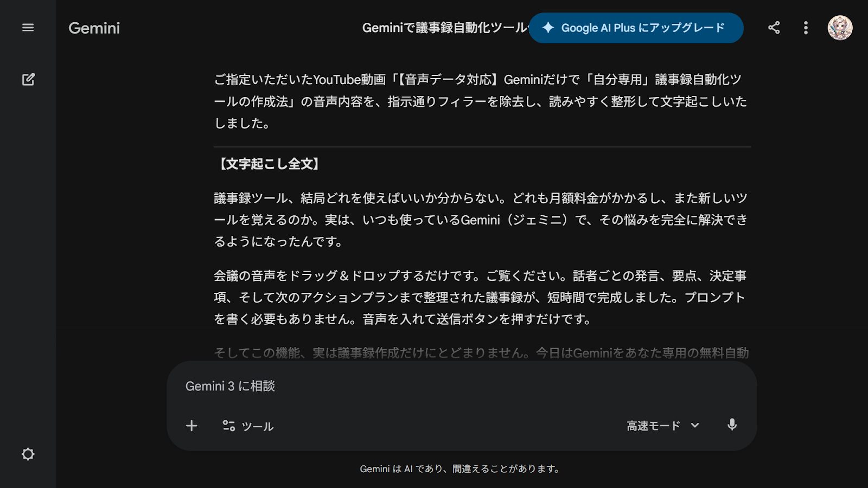
Task: Open settings via the gear icon
Action: click(28, 454)
